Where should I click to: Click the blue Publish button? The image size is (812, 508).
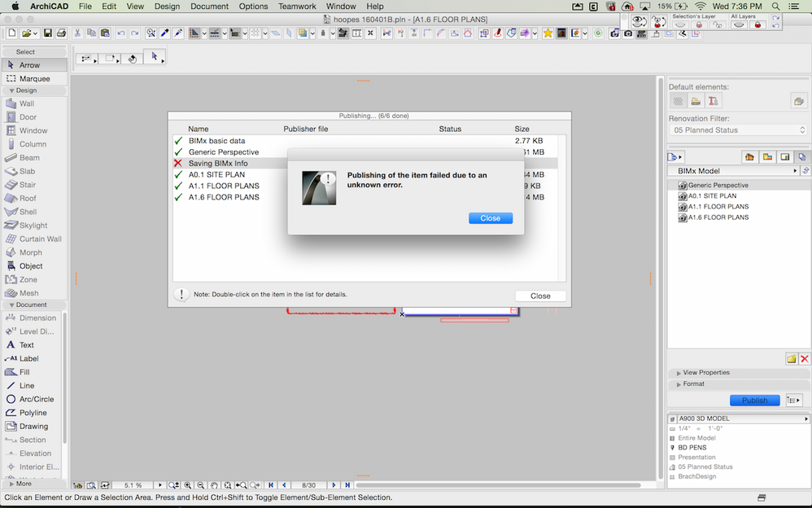(754, 400)
